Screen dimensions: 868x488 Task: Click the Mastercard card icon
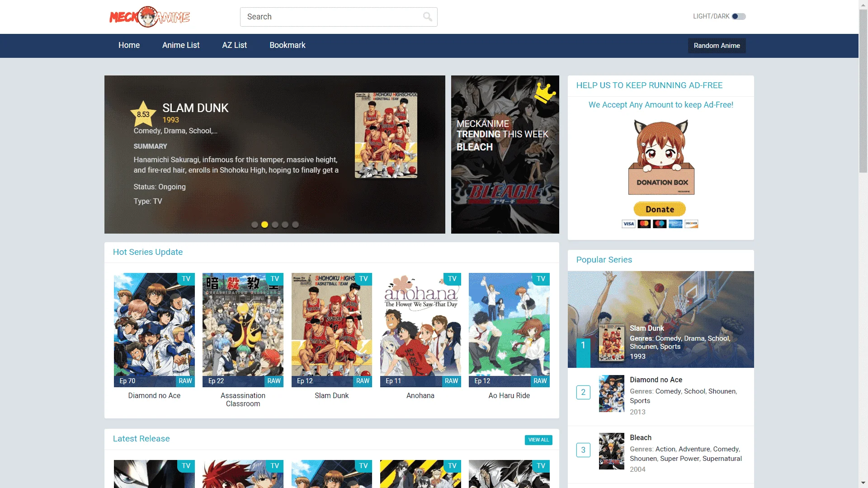[x=644, y=224]
